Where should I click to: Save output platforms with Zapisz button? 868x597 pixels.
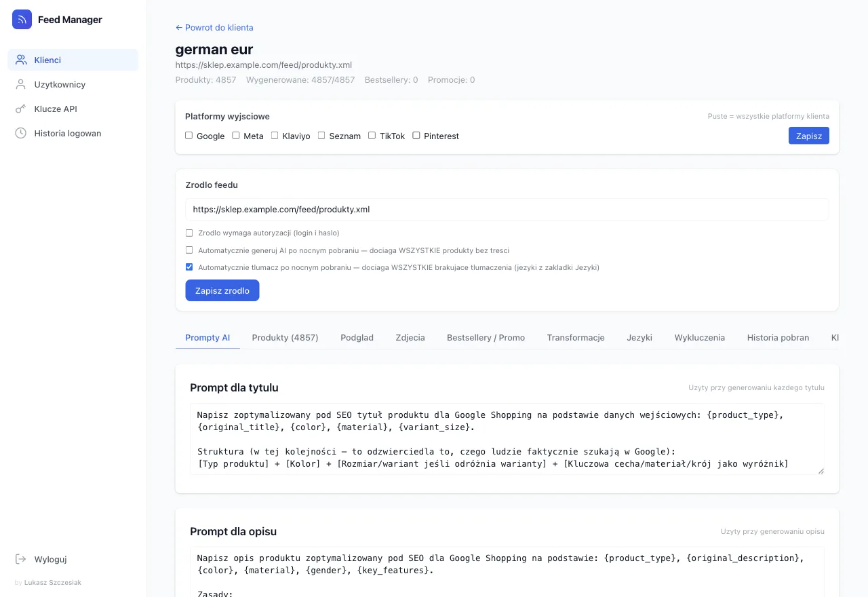point(808,136)
